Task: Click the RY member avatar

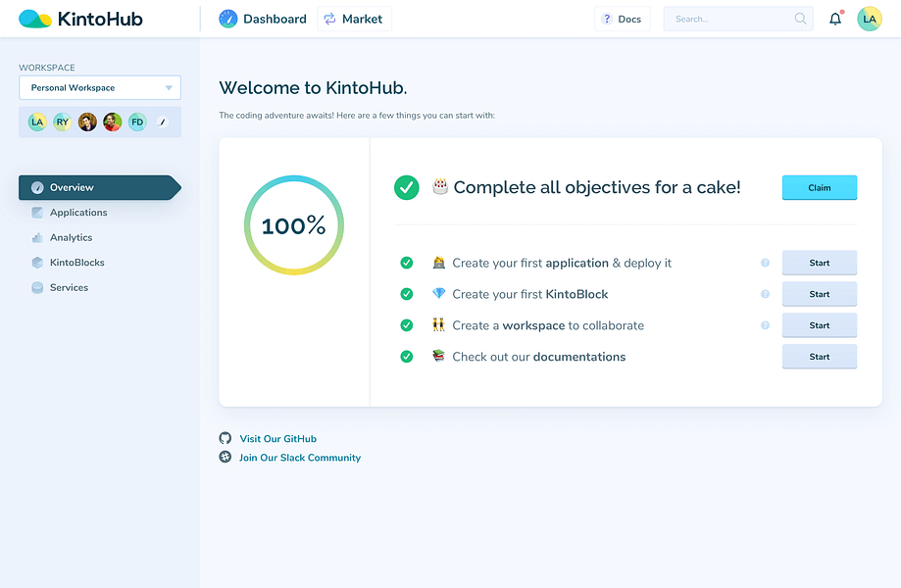Action: click(62, 122)
